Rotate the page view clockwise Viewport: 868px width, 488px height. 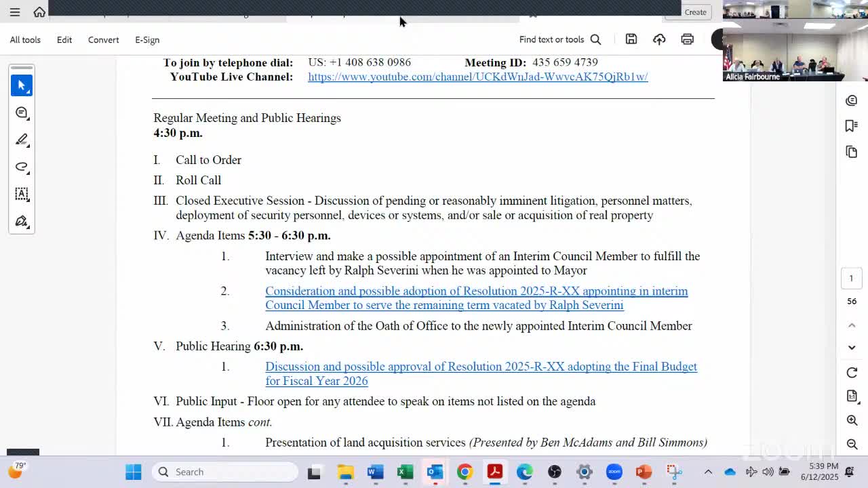(852, 373)
